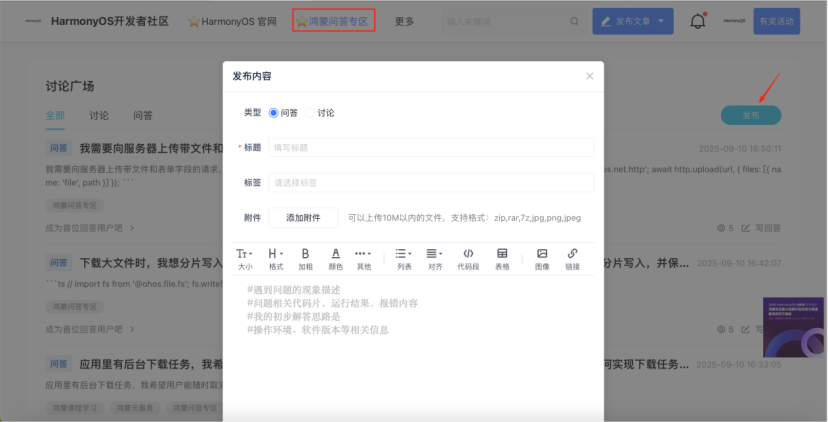828x422 pixels.
Task: Click the search magnifier icon
Action: [x=574, y=21]
